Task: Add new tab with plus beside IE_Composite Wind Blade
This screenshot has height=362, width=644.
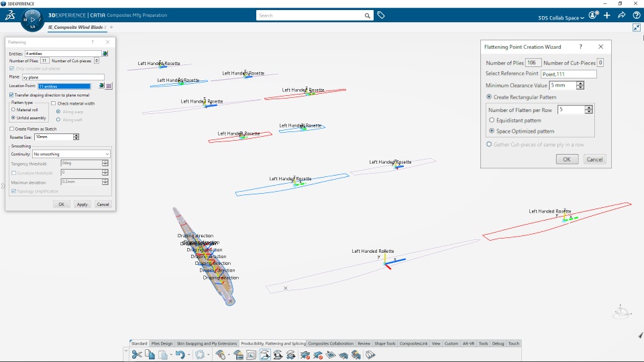Action: tap(111, 27)
